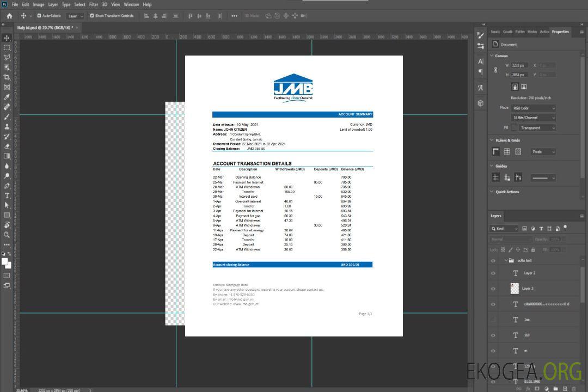The image size is (588, 392).
Task: Select the Rectangular Marquee tool
Action: 7,48
